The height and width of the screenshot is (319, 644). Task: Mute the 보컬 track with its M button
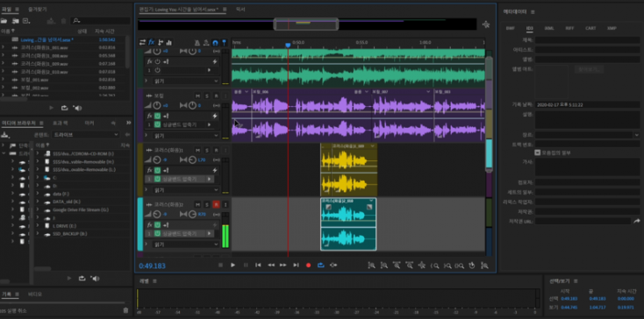coord(197,96)
